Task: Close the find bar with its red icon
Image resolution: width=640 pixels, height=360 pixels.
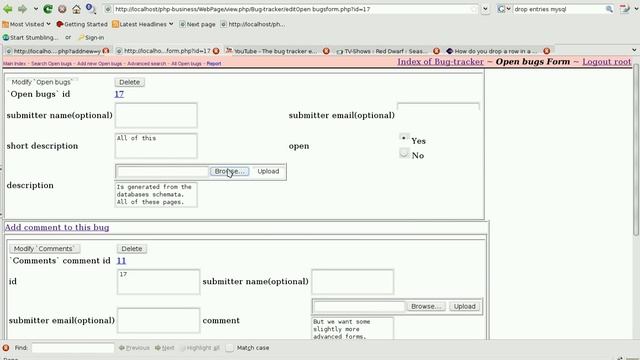Action: click(6, 348)
